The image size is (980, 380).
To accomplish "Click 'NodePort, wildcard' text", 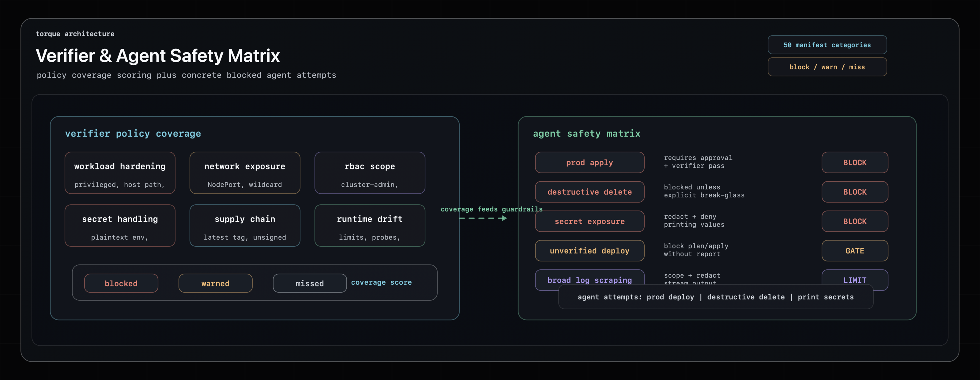I will coord(245,185).
